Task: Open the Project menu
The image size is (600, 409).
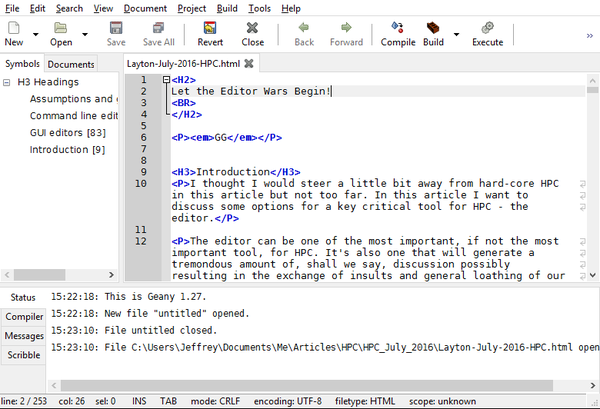Action: [192, 8]
